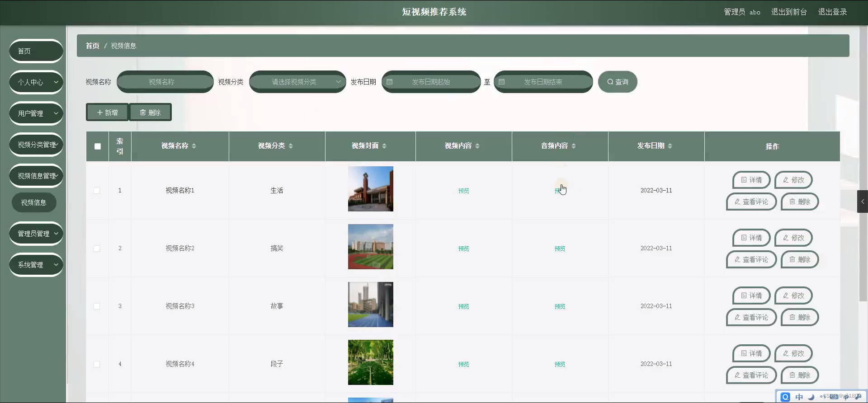Sort by 发布日期 column arrows
The width and height of the screenshot is (868, 403).
tap(670, 146)
